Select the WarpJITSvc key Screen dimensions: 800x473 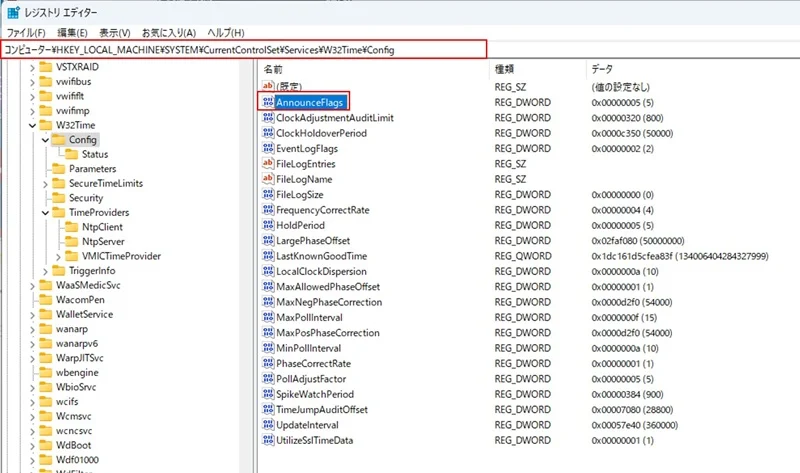pyautogui.click(x=80, y=358)
